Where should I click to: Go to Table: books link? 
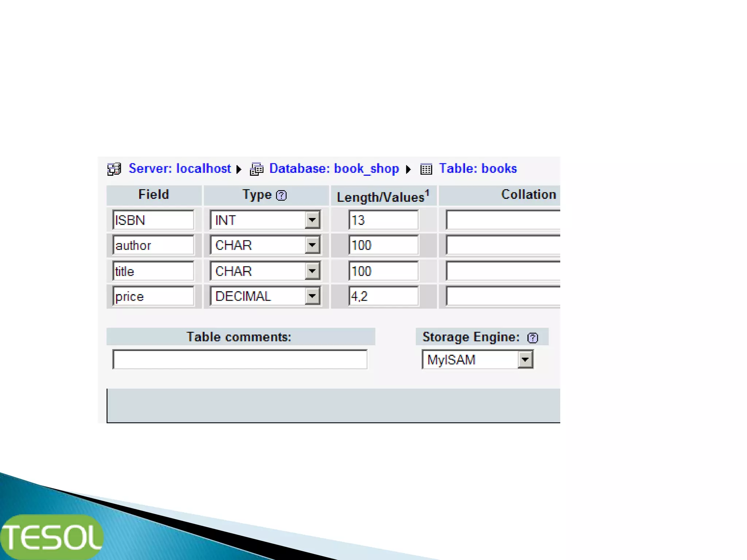[477, 168]
